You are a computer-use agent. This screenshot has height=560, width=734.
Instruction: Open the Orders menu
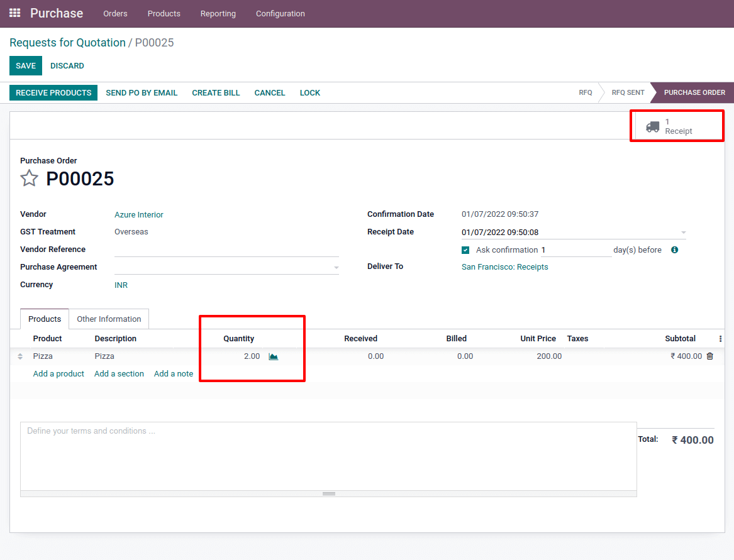click(x=115, y=14)
